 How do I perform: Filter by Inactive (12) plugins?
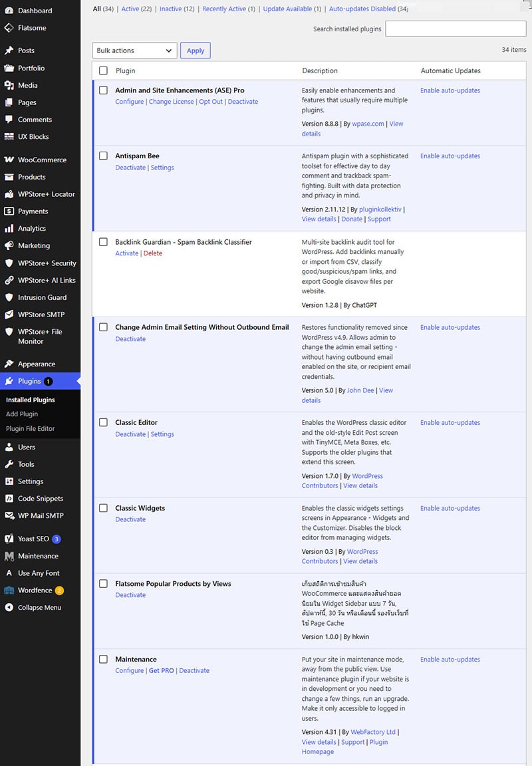[177, 9]
